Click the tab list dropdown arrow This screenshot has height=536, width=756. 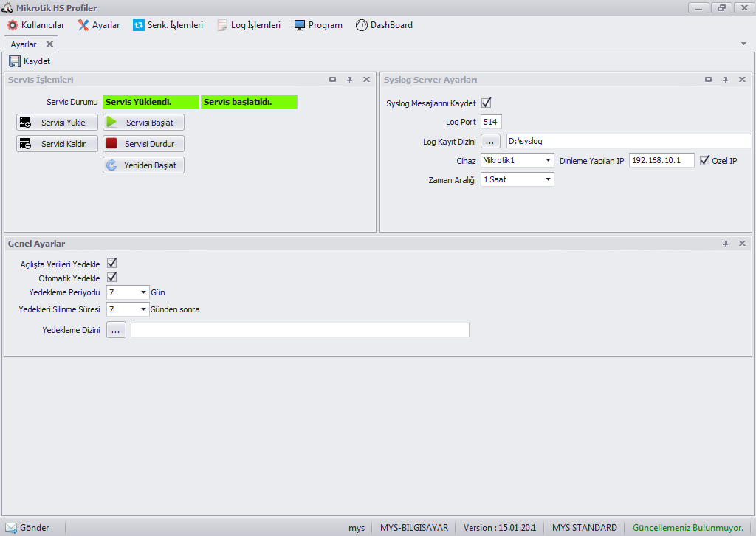tap(744, 44)
